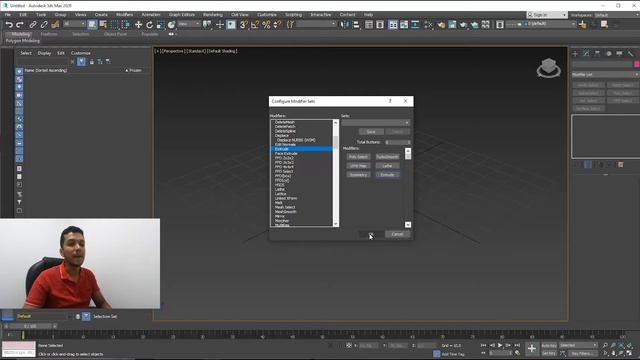This screenshot has width=640, height=360.
Task: Select the Select and Link tool
Action: pos(33,24)
